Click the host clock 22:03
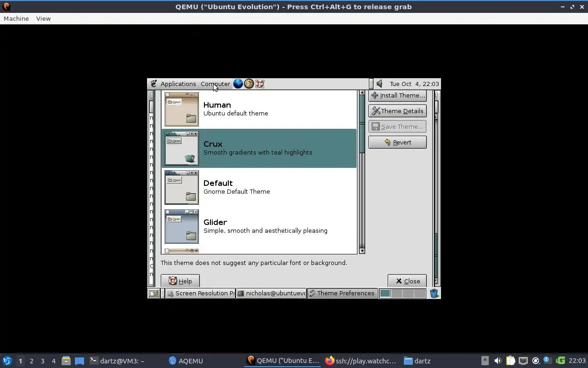The width and height of the screenshot is (588, 368). click(577, 361)
